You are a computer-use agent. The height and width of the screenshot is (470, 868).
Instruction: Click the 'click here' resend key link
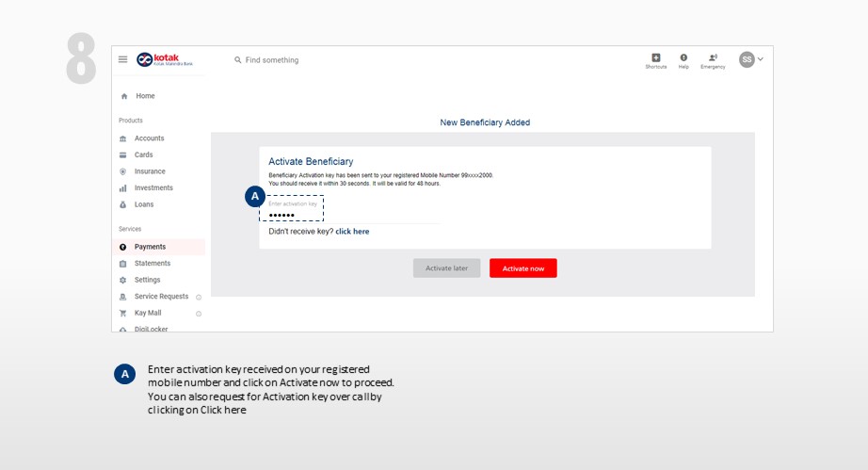coord(352,232)
